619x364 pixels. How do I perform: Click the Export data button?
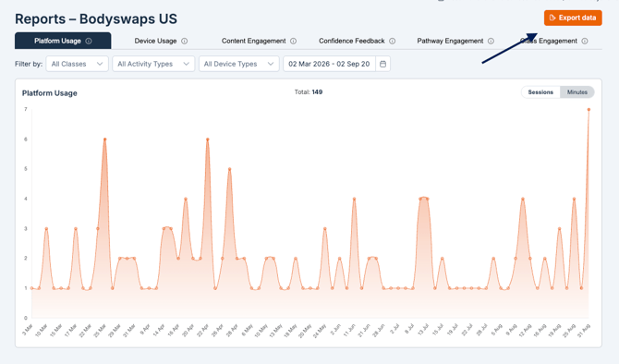(573, 18)
